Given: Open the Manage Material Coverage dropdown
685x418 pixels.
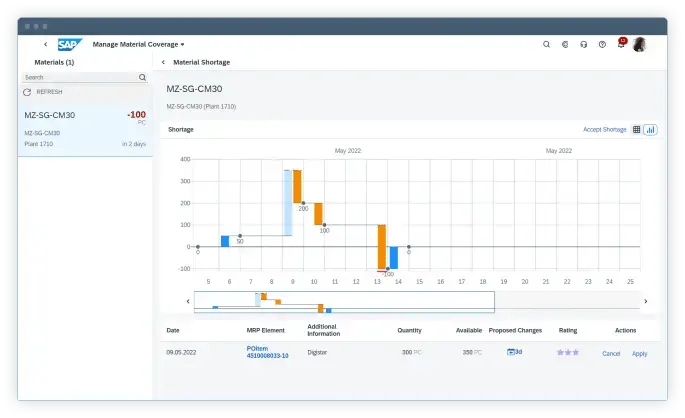Looking at the screenshot, I should click(138, 45).
